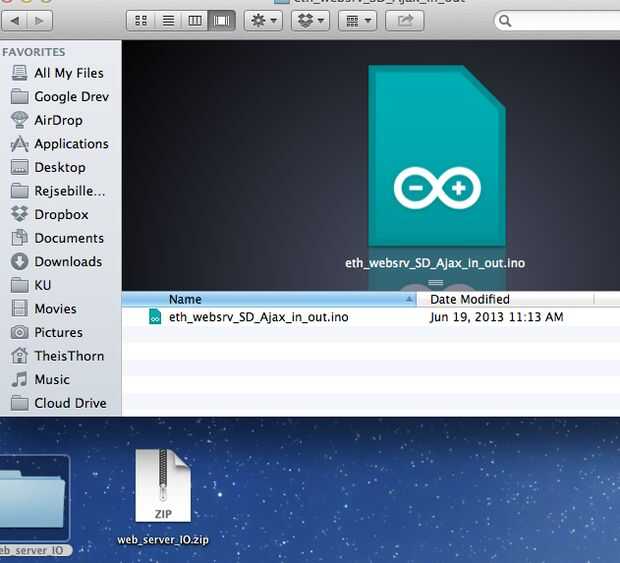Open Google Drev folder in sidebar
Screen dimensions: 620x563
click(59, 96)
